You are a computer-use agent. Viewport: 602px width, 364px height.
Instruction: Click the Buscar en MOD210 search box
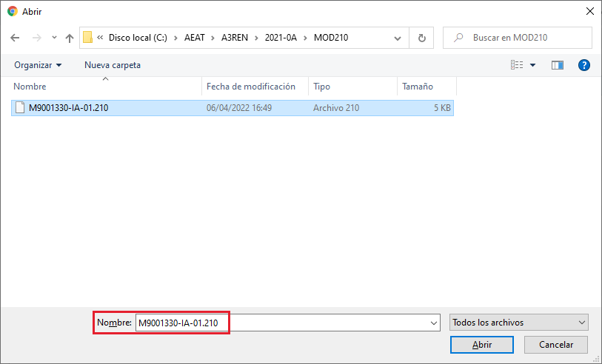(x=517, y=38)
